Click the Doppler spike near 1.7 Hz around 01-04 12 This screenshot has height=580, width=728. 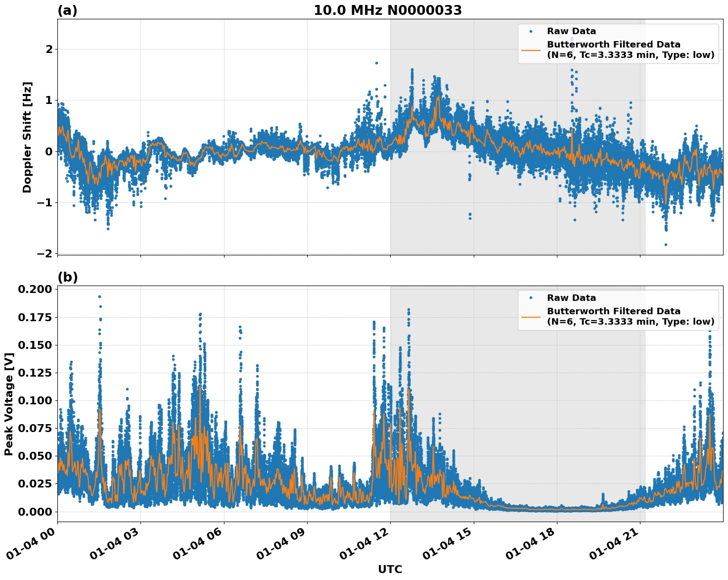tap(376, 63)
